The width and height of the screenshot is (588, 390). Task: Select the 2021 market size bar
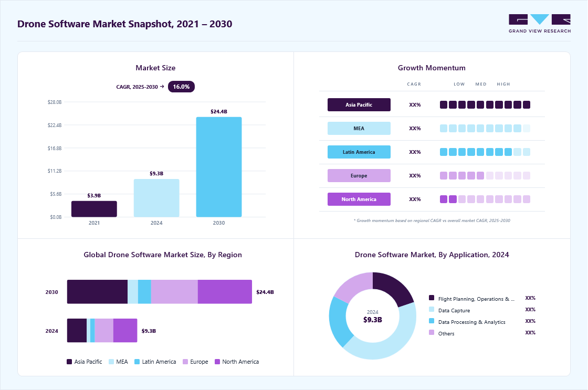(x=94, y=209)
